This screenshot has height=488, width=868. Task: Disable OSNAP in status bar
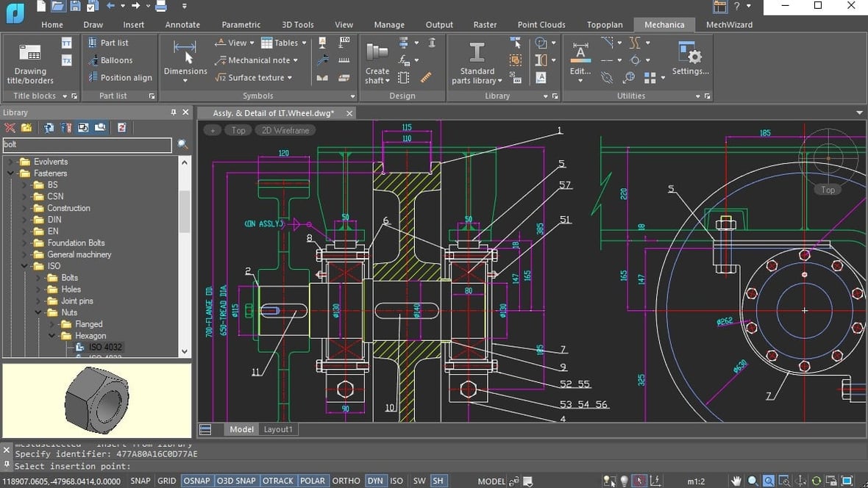pos(196,481)
